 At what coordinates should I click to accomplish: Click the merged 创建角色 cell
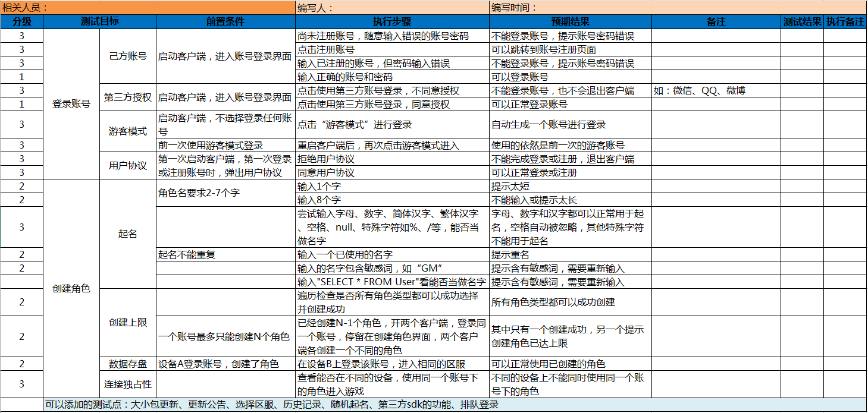[x=71, y=289]
